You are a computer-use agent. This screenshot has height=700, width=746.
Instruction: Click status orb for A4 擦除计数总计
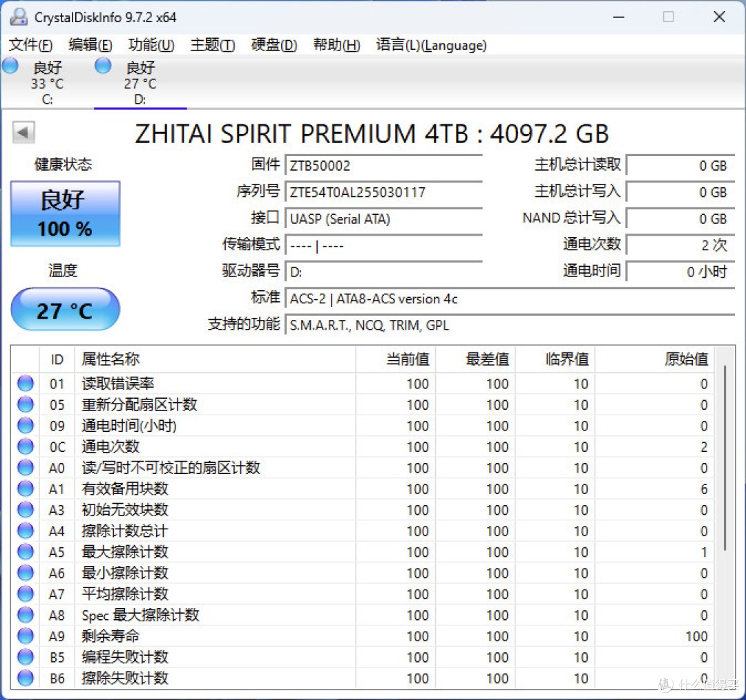click(x=26, y=531)
